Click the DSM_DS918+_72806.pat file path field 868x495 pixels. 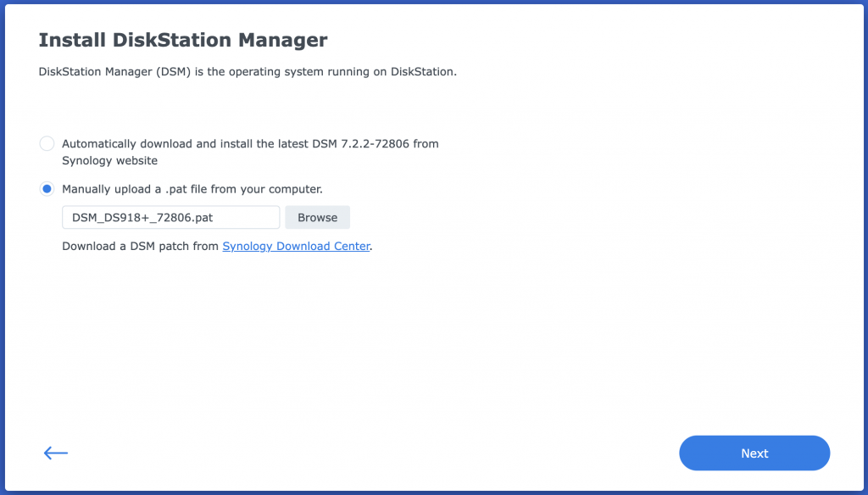click(170, 218)
